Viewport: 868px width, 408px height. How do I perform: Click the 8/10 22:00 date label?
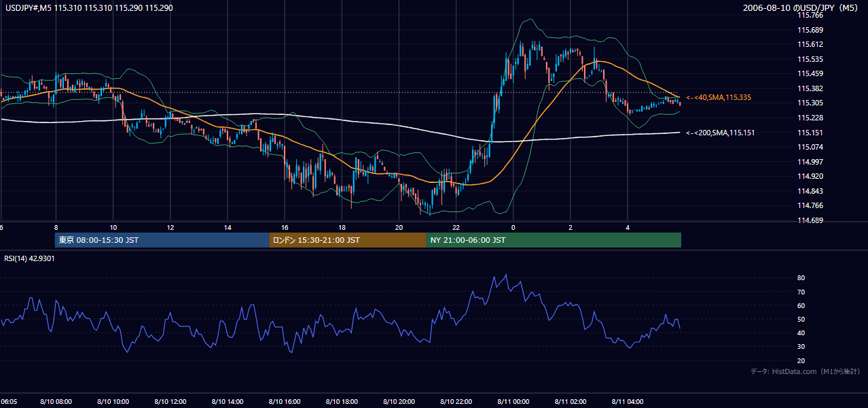coord(456,401)
